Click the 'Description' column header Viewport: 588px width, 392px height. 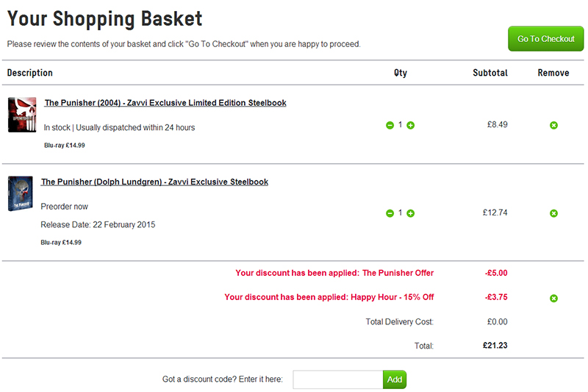tap(29, 73)
